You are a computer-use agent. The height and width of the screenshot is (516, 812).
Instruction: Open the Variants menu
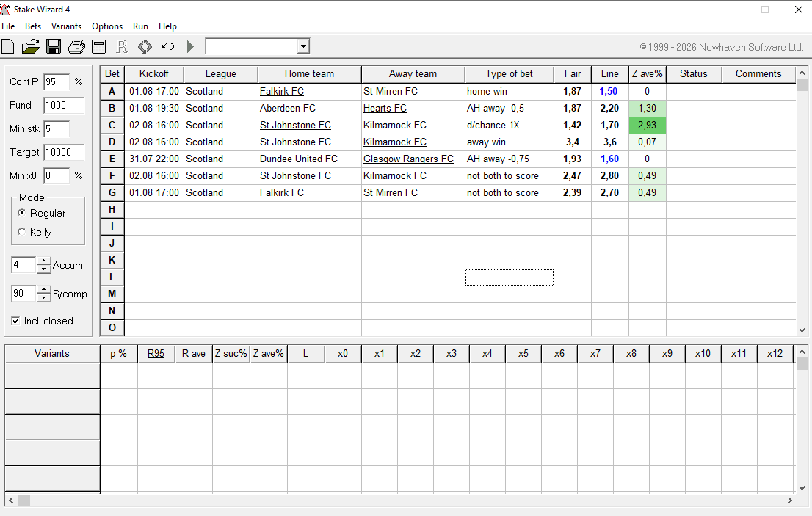point(66,26)
